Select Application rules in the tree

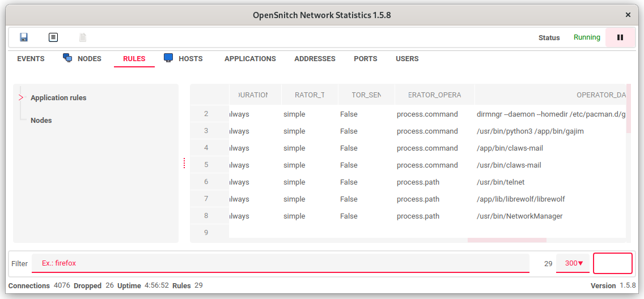click(x=58, y=97)
